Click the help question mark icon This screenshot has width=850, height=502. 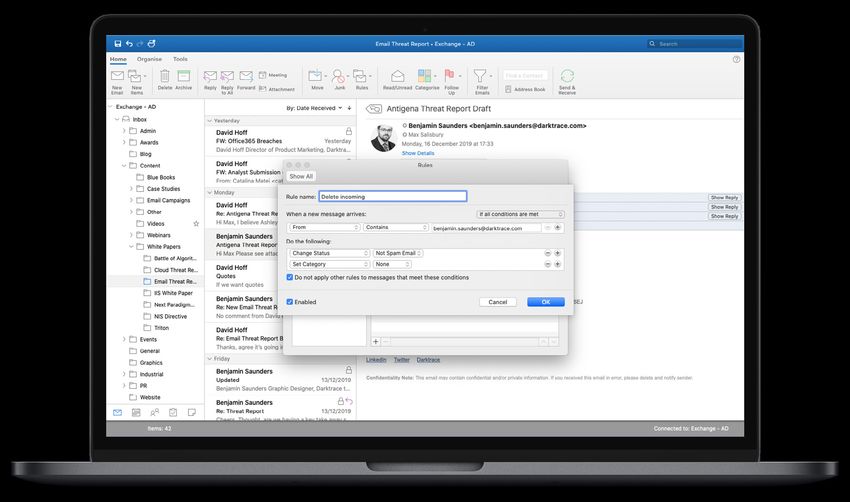tap(736, 59)
